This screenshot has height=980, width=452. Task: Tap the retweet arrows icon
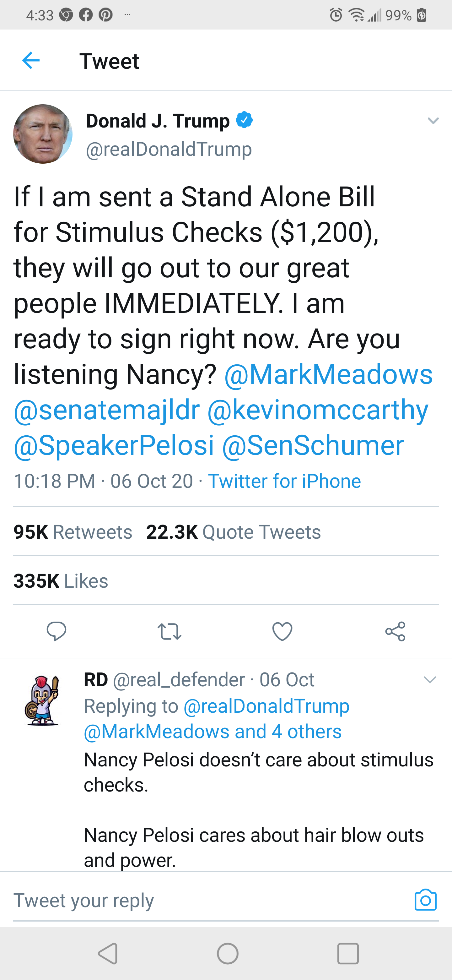tap(169, 632)
